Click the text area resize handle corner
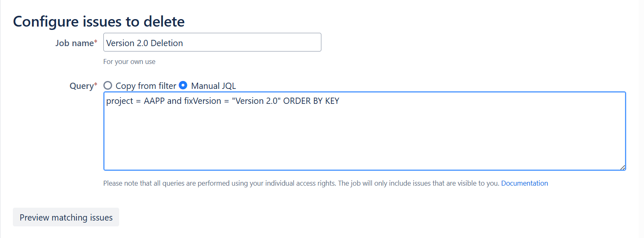Image resolution: width=644 pixels, height=238 pixels. click(x=622, y=167)
